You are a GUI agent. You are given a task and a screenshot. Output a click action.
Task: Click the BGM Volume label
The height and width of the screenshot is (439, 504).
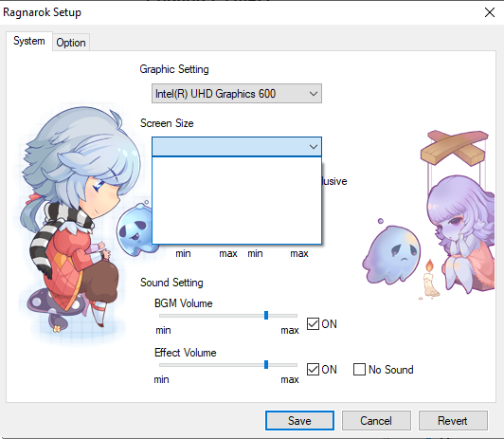click(183, 303)
